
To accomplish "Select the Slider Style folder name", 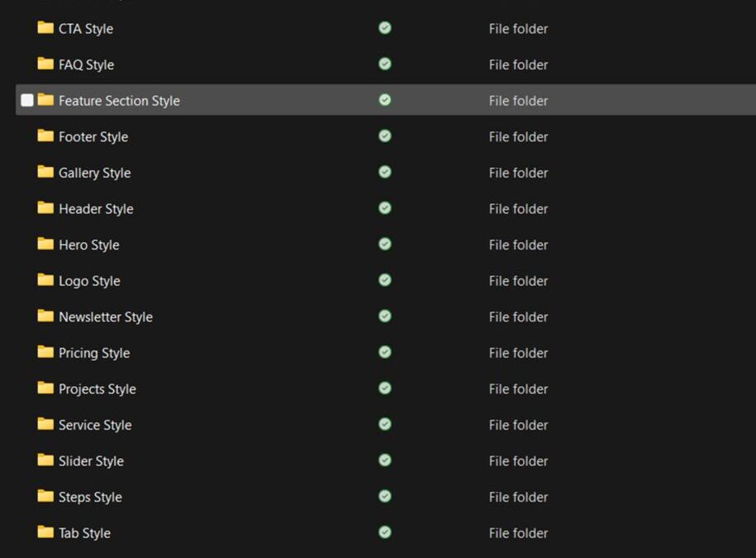I will pyautogui.click(x=91, y=461).
